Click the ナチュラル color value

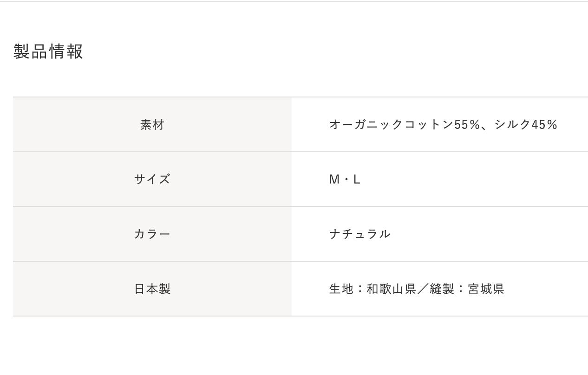tap(360, 234)
